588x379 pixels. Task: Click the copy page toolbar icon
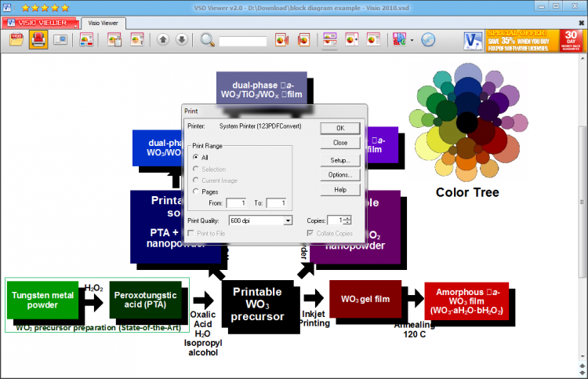tap(114, 39)
